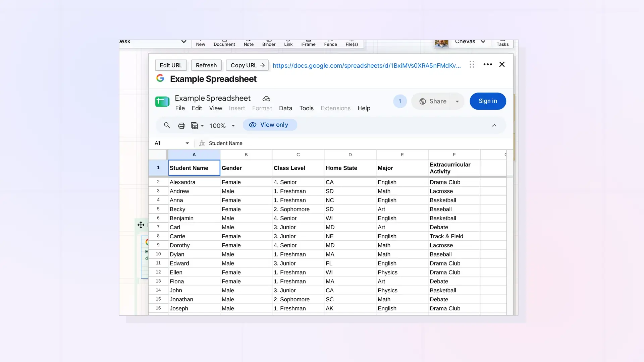Open the docs.google.com spreadsheet link
Screen dimensions: 644x362
(x=367, y=66)
